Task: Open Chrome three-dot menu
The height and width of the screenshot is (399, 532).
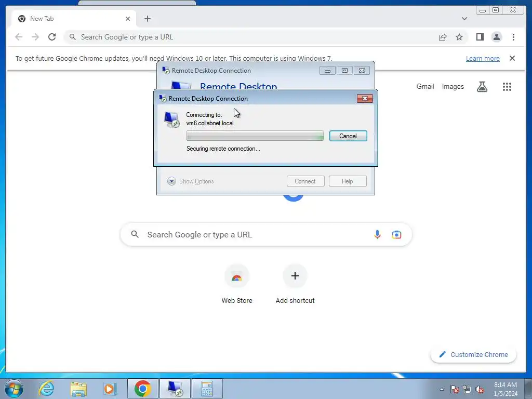Action: [513, 37]
